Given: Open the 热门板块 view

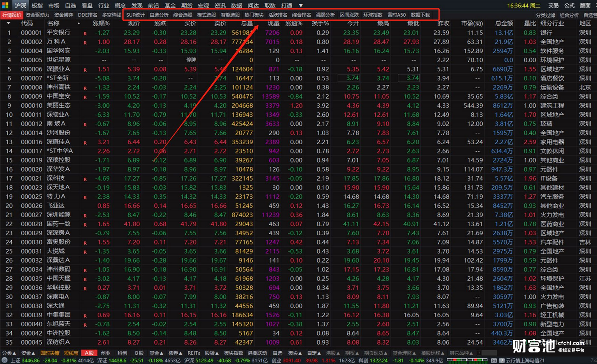Looking at the screenshot, I should coord(254,15).
